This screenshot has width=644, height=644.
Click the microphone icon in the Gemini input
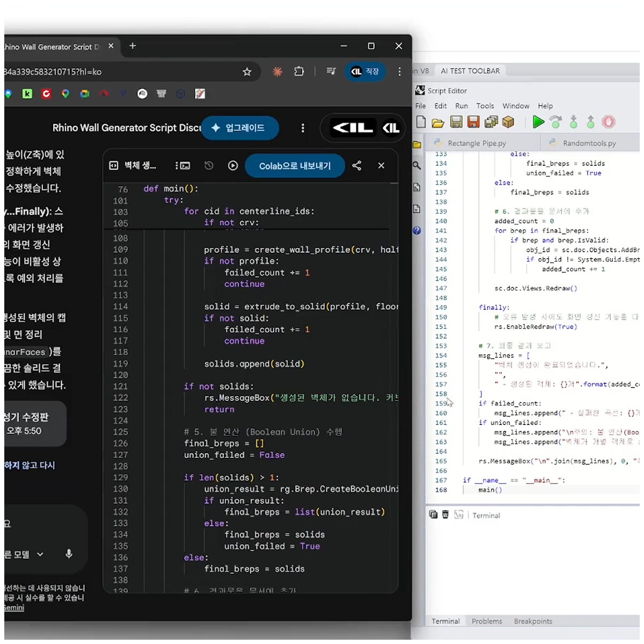click(x=69, y=554)
